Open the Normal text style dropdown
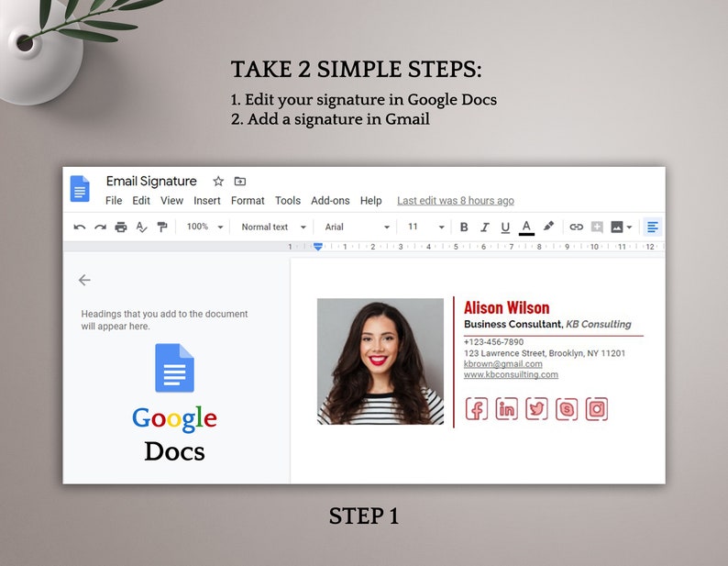 click(x=273, y=228)
